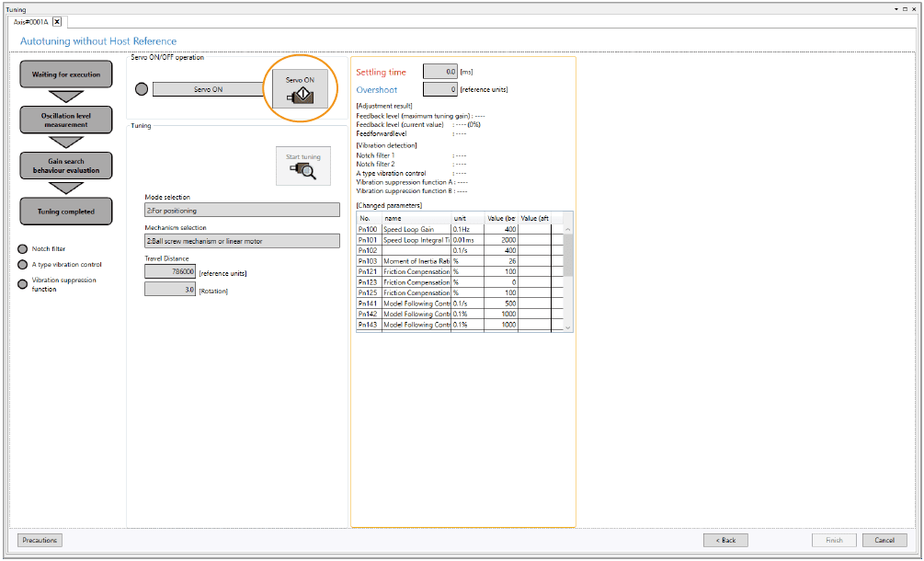Viewport: 924px width, 561px height.
Task: Open the Mode selection combo box
Action: point(242,210)
